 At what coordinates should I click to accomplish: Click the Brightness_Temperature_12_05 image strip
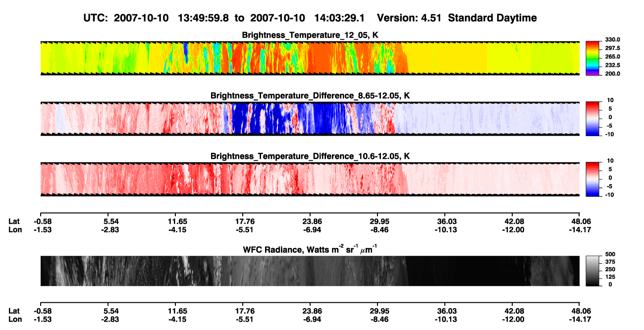pyautogui.click(x=310, y=58)
